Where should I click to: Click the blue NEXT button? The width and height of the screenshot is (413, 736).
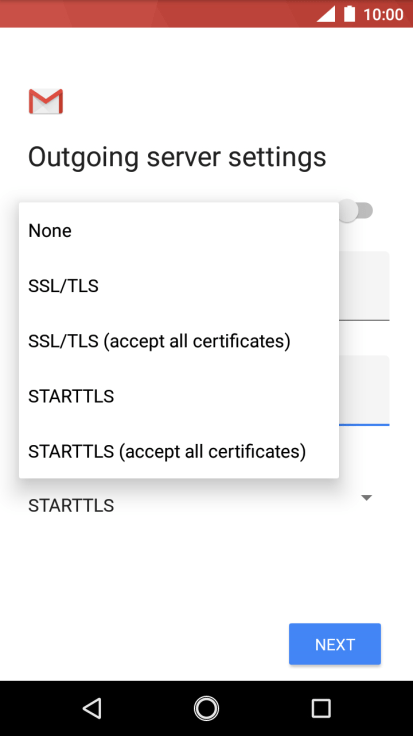click(335, 644)
